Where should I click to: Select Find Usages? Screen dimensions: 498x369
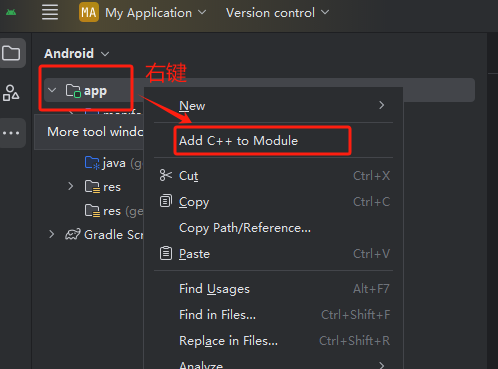[273, 289]
